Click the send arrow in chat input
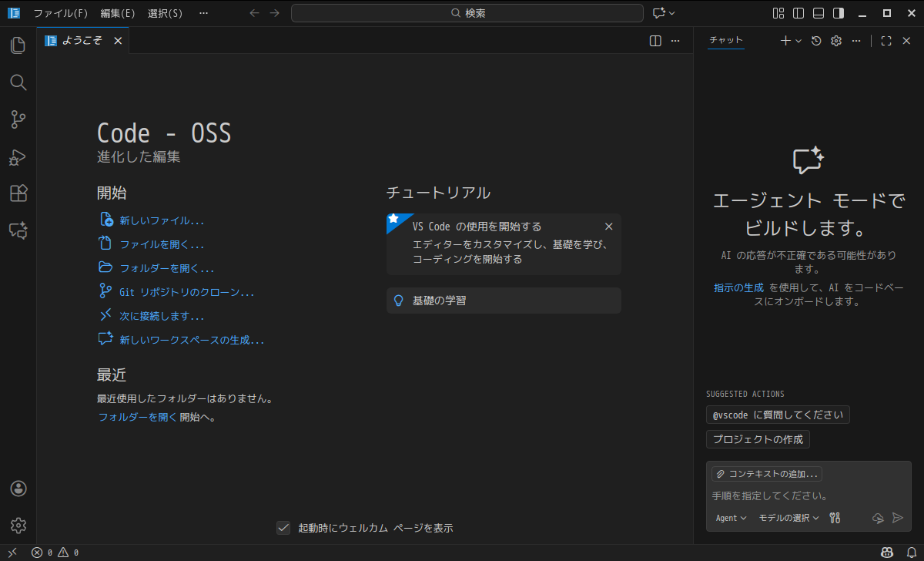The height and width of the screenshot is (561, 924). click(x=897, y=518)
